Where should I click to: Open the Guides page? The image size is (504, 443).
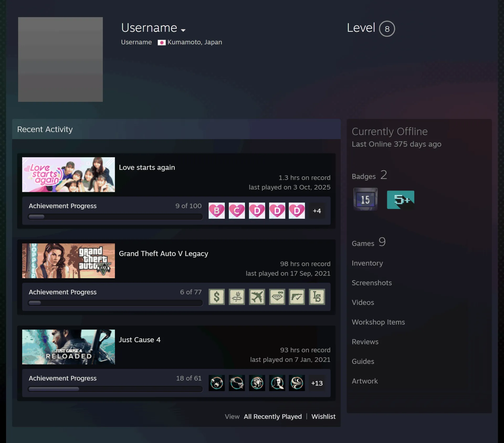point(363,361)
